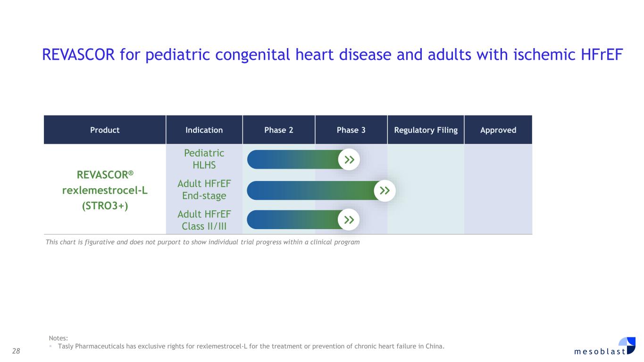Click the chevron icon on Adult HFrEF End-stage bar
The width and height of the screenshot is (644, 362).
[x=385, y=191]
